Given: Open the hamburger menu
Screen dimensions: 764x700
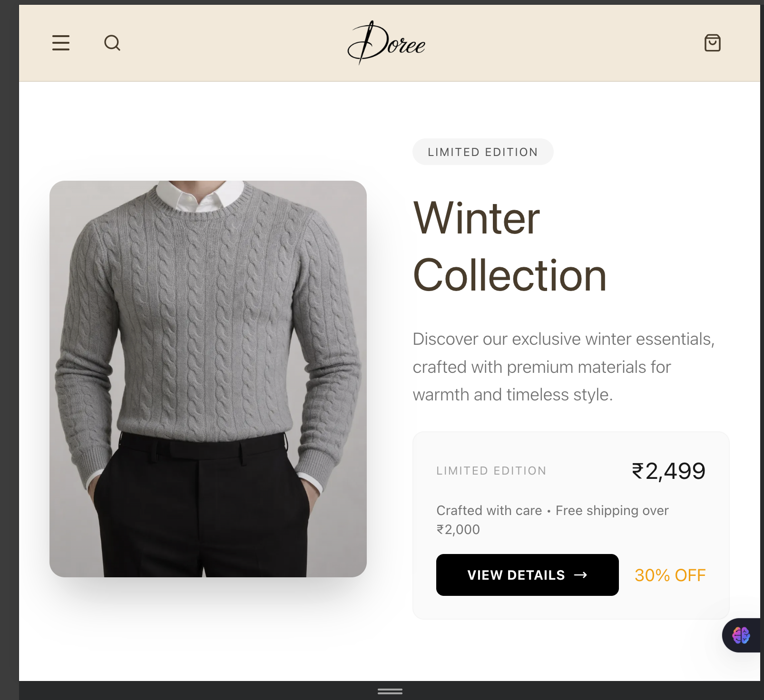Looking at the screenshot, I should click(61, 43).
